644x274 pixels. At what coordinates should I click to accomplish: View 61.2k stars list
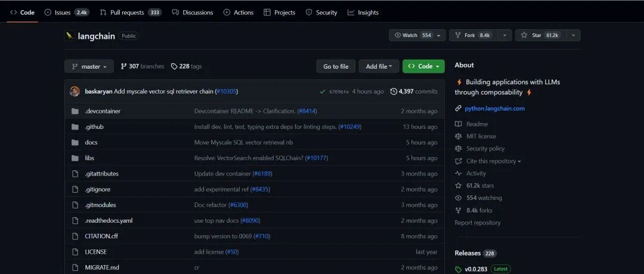(480, 186)
